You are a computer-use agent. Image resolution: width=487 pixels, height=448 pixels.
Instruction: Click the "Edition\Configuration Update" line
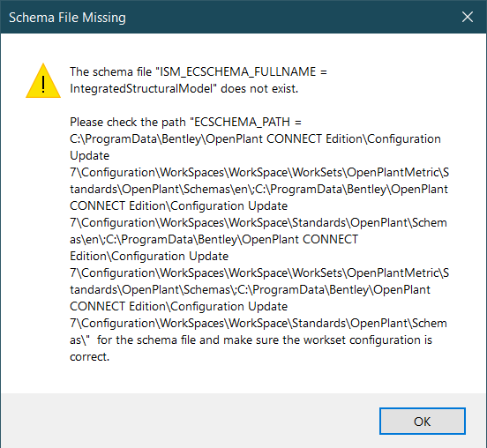tap(149, 256)
